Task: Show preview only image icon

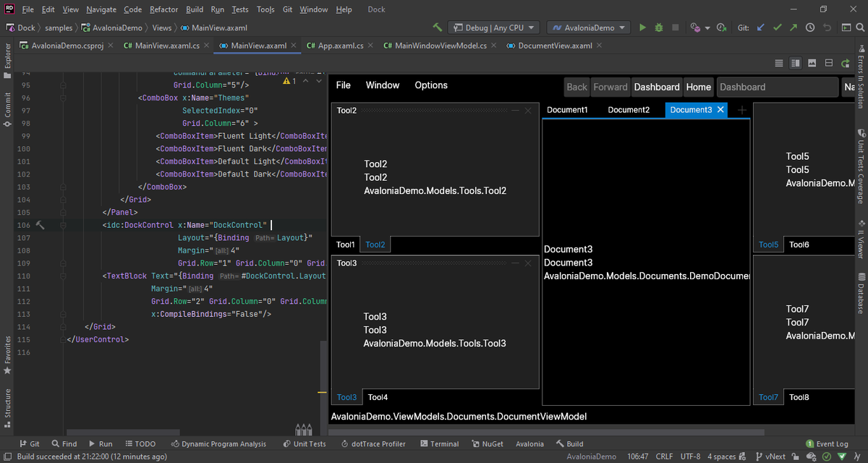Action: coord(812,63)
